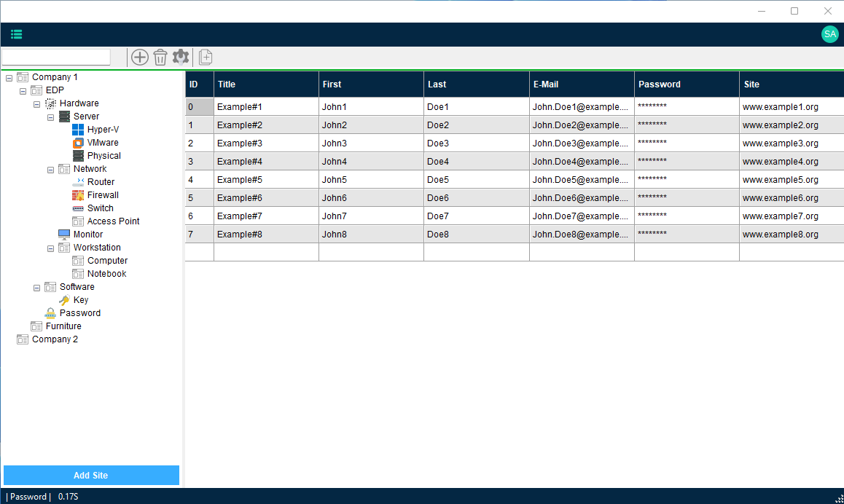Select the masked password cell for Example#4
Viewport: 844px width, 504px height.
(687, 162)
